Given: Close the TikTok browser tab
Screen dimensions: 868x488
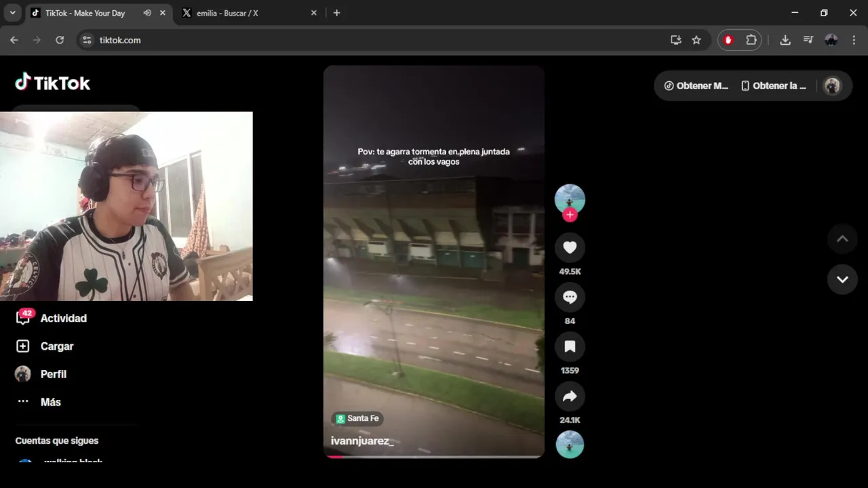Looking at the screenshot, I should pos(163,13).
